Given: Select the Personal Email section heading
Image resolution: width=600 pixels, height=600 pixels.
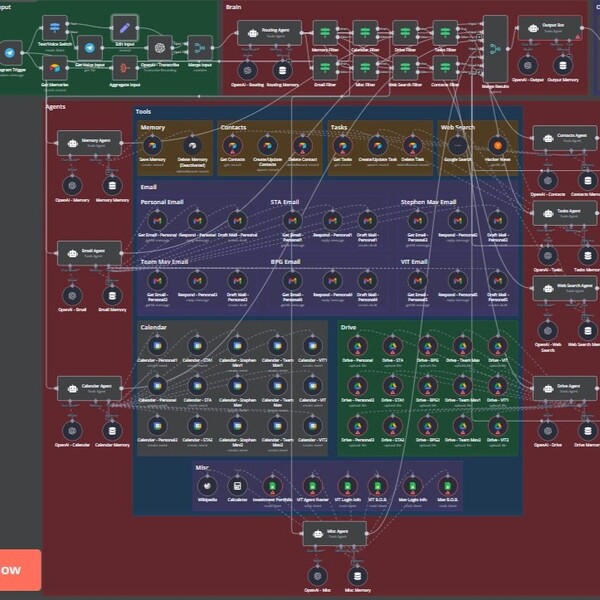Looking at the screenshot, I should point(162,202).
